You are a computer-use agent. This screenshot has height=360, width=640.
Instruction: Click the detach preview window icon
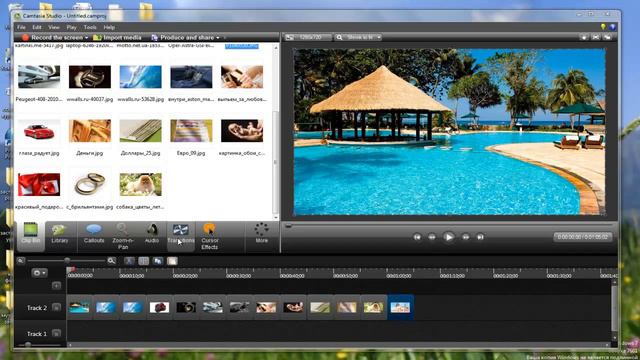[x=608, y=37]
